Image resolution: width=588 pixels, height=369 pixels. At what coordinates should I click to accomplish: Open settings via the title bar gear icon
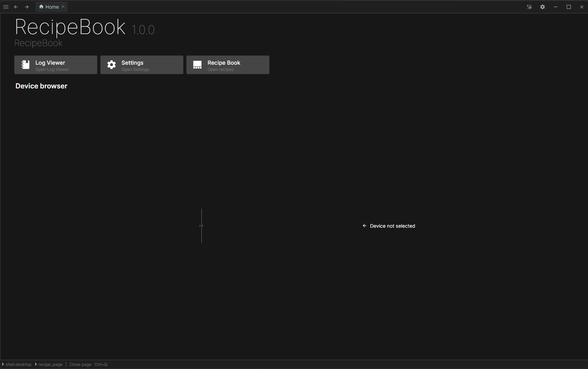tap(543, 7)
